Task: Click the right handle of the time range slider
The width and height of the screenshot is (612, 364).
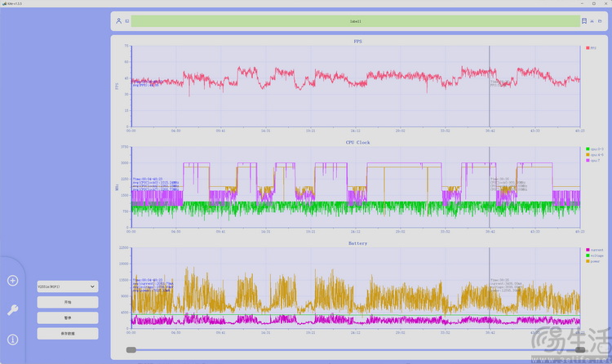Action: (x=580, y=349)
